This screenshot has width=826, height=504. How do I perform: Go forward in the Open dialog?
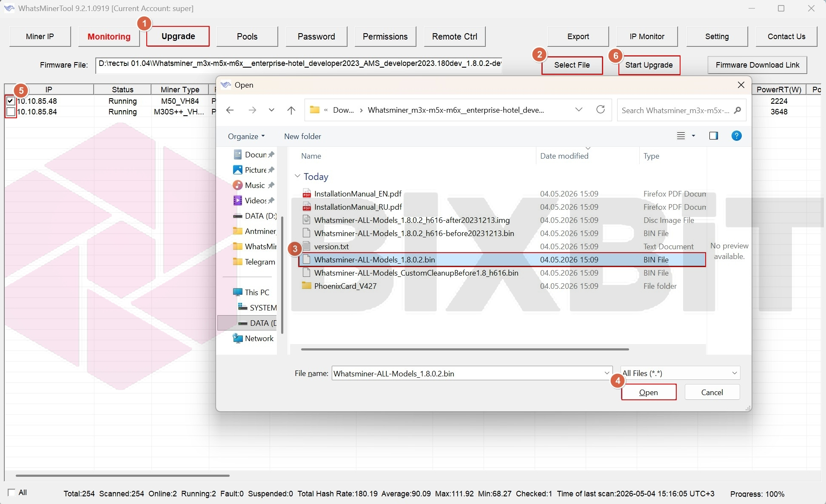pos(252,110)
